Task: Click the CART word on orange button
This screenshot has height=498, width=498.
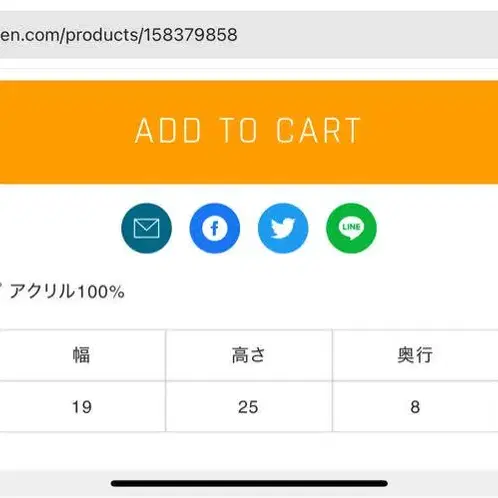Action: click(x=318, y=131)
